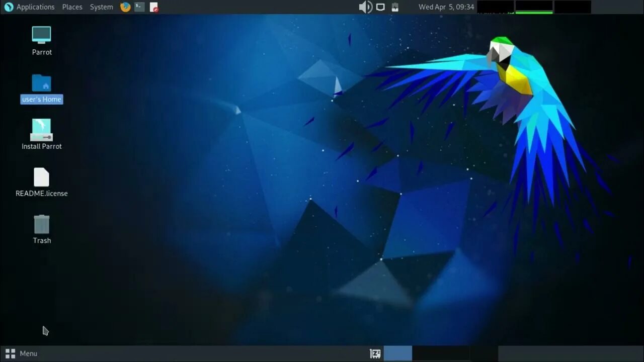Click the "user's Home" label text
The height and width of the screenshot is (362, 644).
(x=42, y=100)
